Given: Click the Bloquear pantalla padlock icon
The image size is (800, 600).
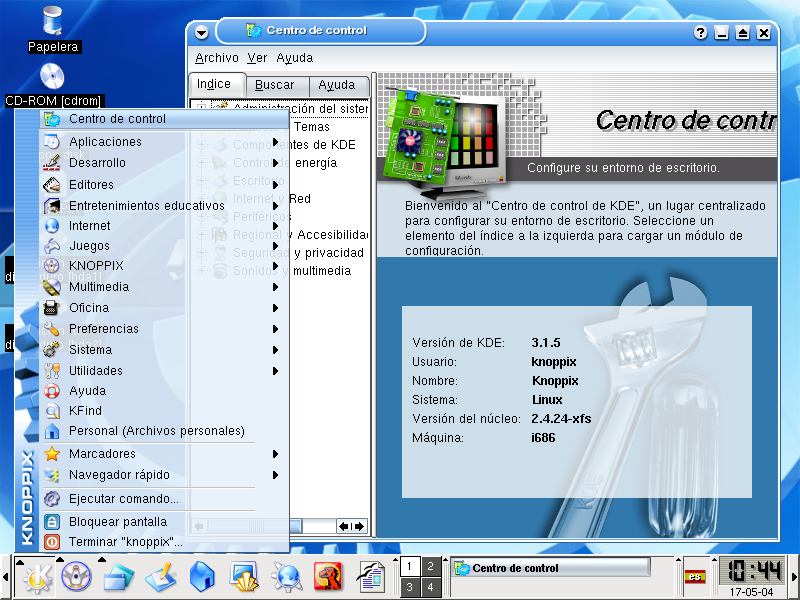Looking at the screenshot, I should (x=52, y=521).
